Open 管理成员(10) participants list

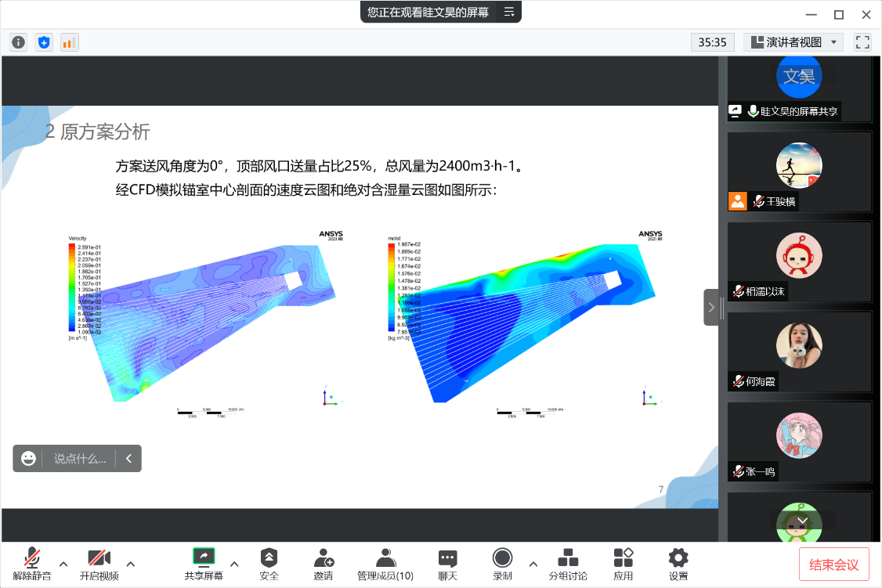385,564
